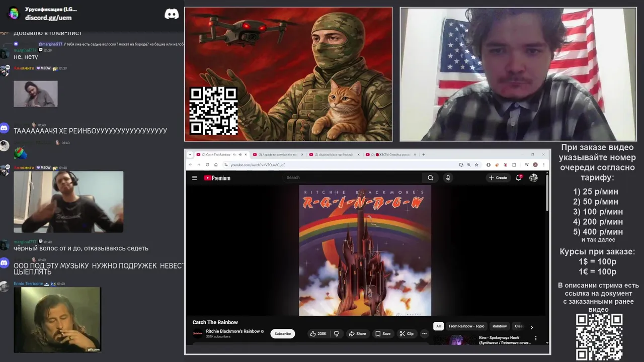Click QR code below tariff text
644x362 pixels.
pos(599,337)
